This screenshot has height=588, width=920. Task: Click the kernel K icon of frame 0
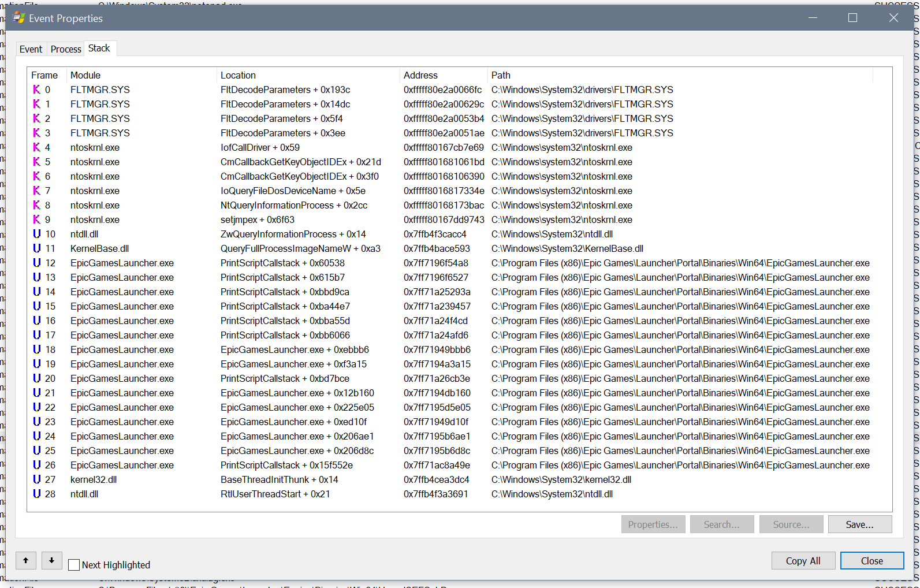pos(36,90)
